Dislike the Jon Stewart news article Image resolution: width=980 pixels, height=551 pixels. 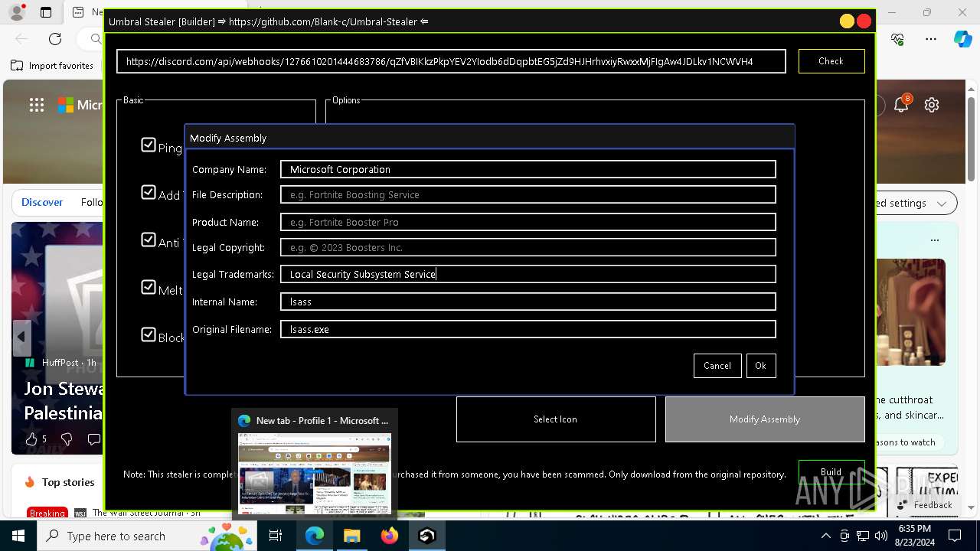pyautogui.click(x=67, y=439)
